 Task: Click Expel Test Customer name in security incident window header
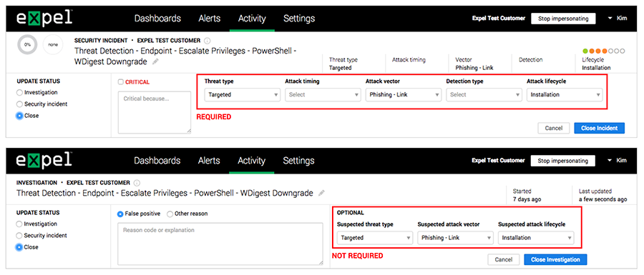[499, 19]
